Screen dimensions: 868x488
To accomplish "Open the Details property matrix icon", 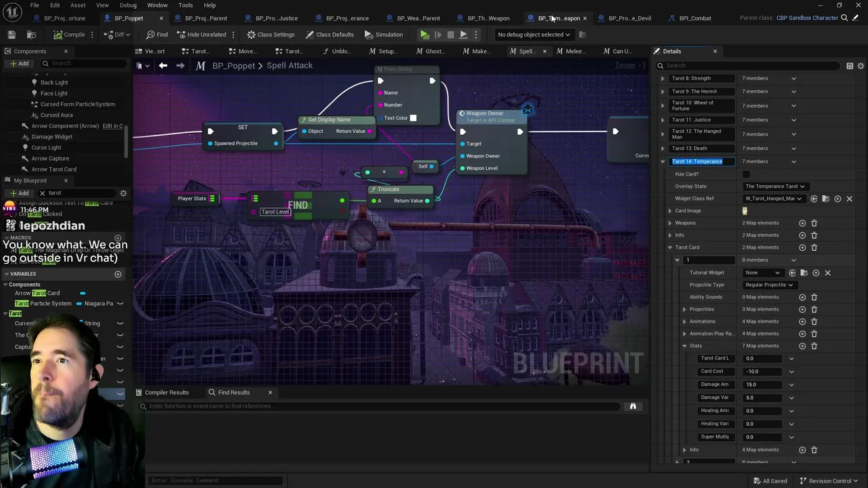I will tap(850, 66).
